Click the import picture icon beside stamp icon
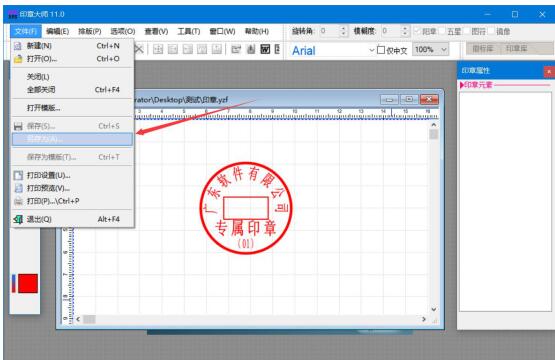This screenshot has width=555, height=360. pos(236,49)
